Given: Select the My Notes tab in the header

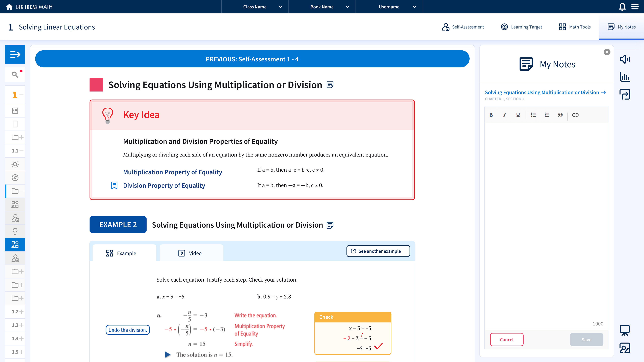Looking at the screenshot, I should 622,27.
